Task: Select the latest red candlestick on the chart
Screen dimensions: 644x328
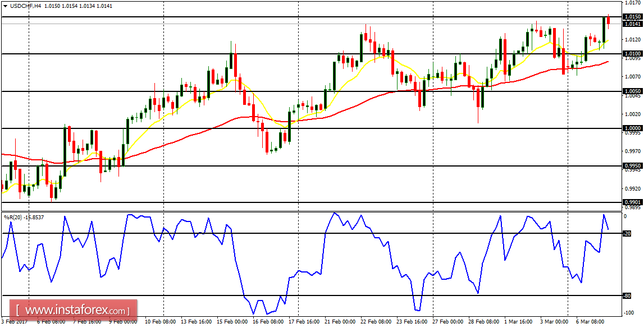Action: [x=608, y=20]
